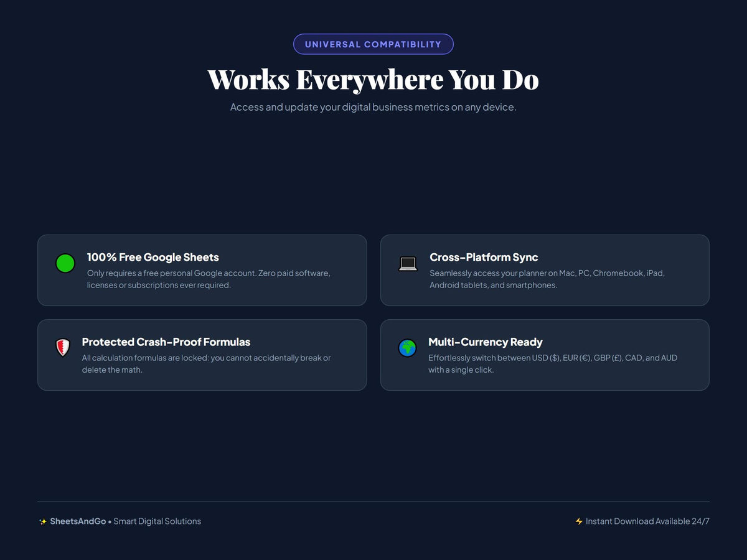The image size is (747, 560).
Task: Click the 'Cross-Platform Sync' heading
Action: [x=484, y=257]
